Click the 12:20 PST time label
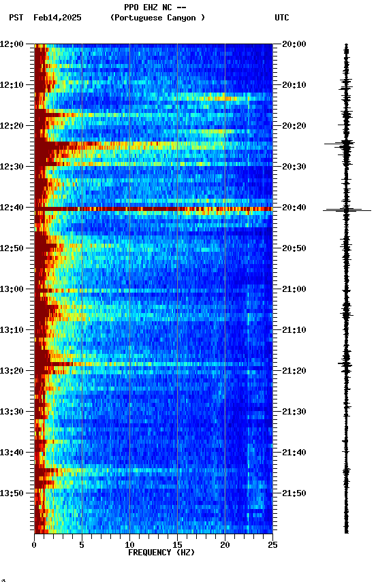Image resolution: width=376 pixels, height=588 pixels. coord(12,126)
